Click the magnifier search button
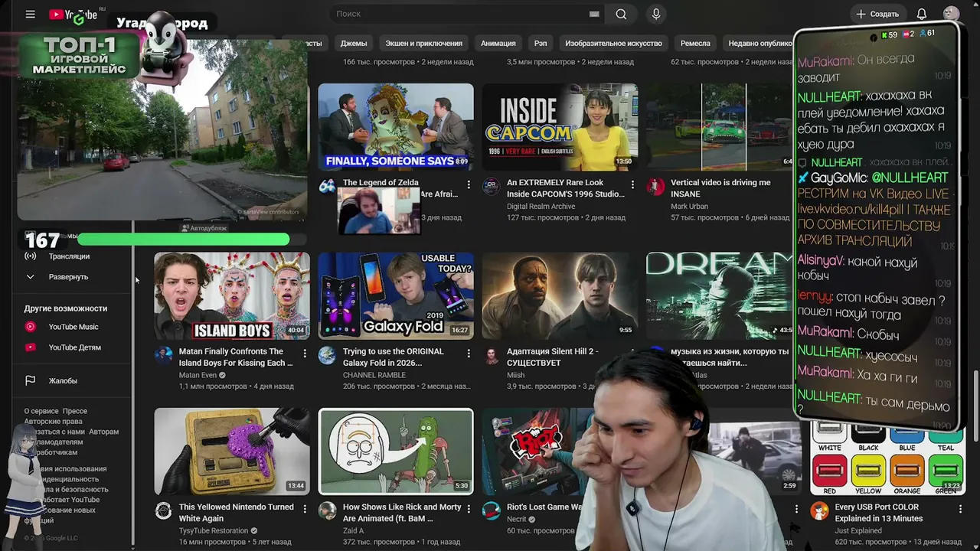980x551 pixels. (x=621, y=14)
